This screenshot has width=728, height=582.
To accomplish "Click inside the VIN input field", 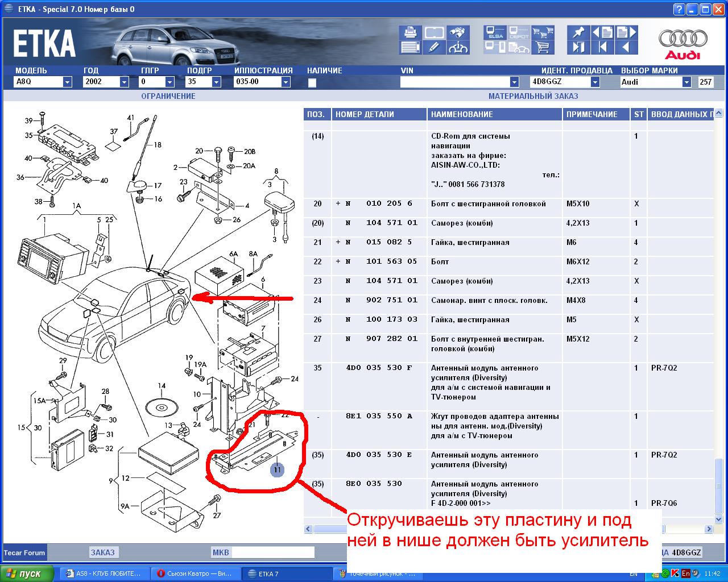I will pyautogui.click(x=455, y=82).
